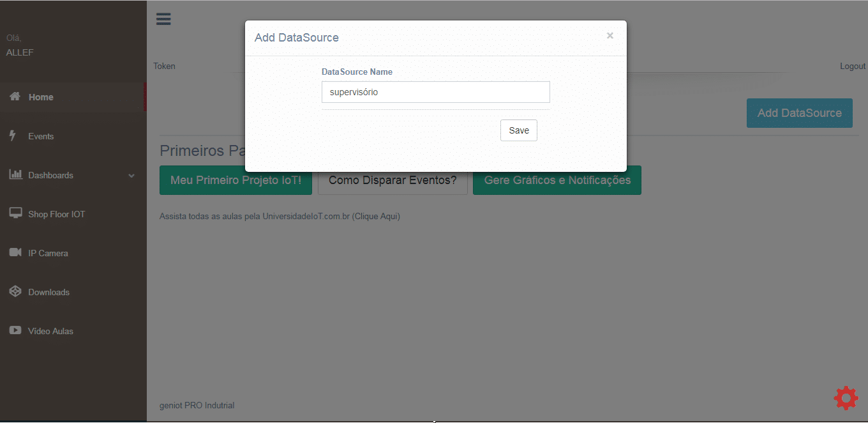
Task: Open Gere Gráficos e Notificações button
Action: [557, 180]
